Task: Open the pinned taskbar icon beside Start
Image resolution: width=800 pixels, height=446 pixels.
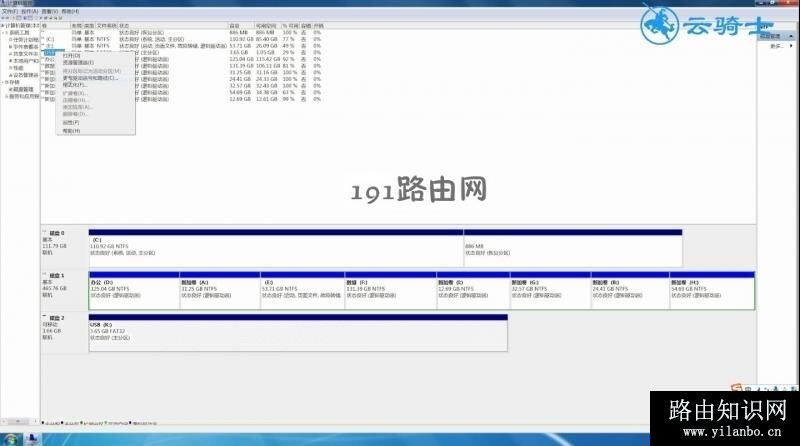Action: 32,439
